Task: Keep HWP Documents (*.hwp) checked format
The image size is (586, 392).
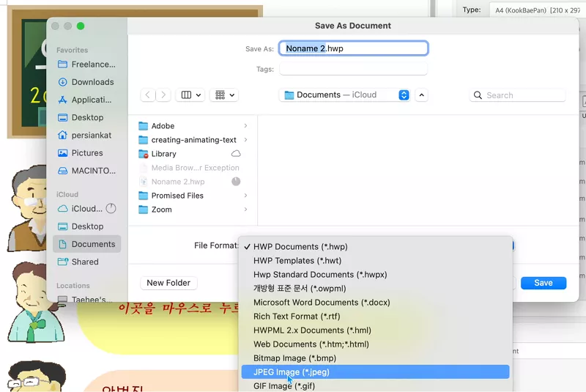Action: pyautogui.click(x=375, y=247)
